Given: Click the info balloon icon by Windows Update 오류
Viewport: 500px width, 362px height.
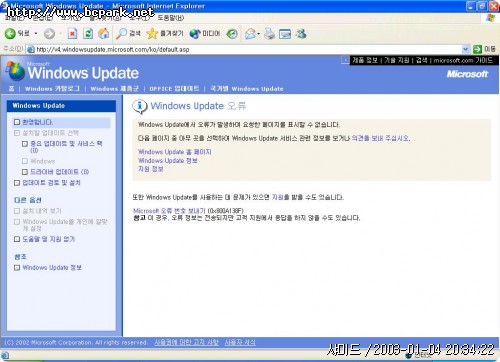Looking at the screenshot, I should click(x=140, y=106).
